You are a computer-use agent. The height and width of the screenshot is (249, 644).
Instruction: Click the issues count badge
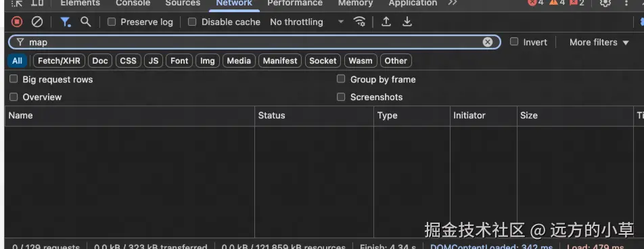point(576,3)
